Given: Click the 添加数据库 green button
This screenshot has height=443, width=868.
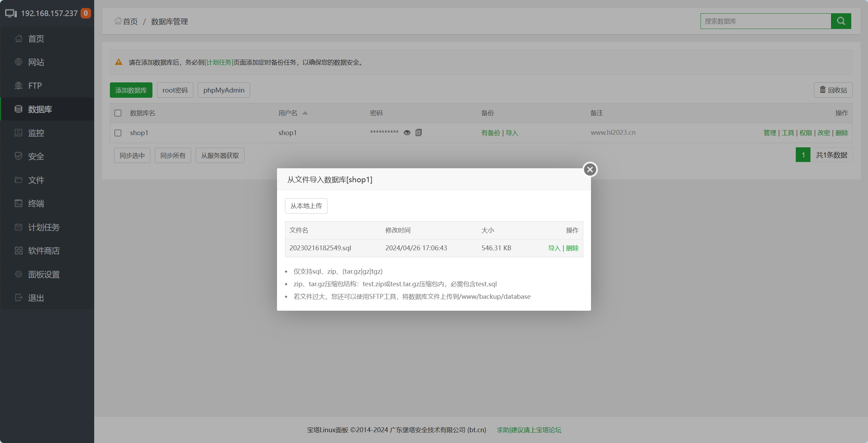Looking at the screenshot, I should coord(131,90).
